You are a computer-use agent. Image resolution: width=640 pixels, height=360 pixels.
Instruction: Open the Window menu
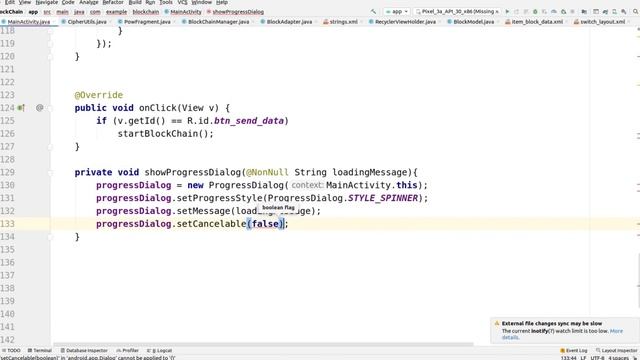202,2
